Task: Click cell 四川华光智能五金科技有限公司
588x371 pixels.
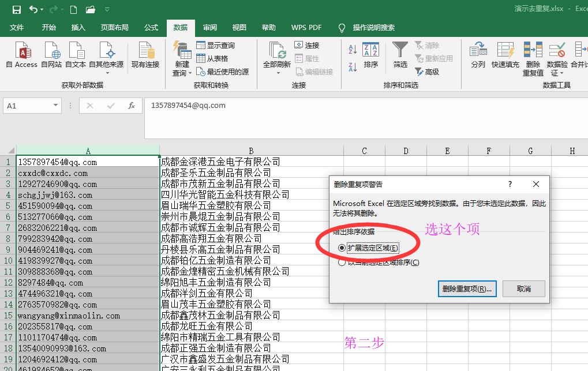Action: click(x=252, y=195)
